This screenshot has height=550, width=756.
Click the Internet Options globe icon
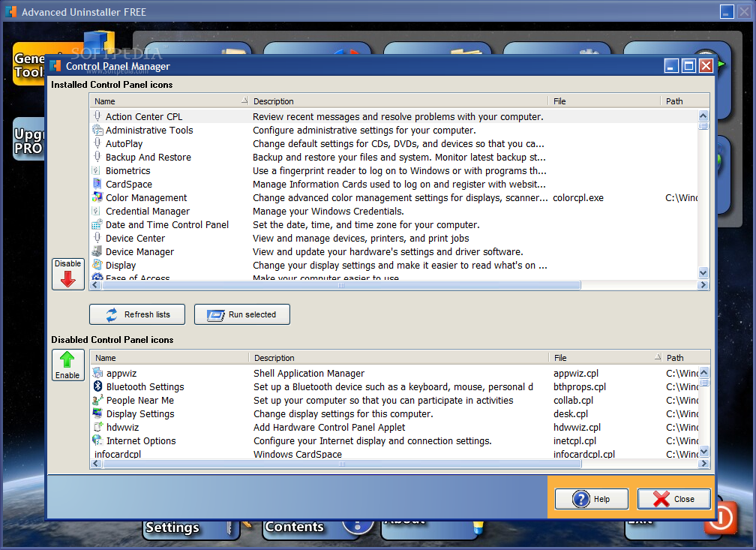click(x=97, y=440)
